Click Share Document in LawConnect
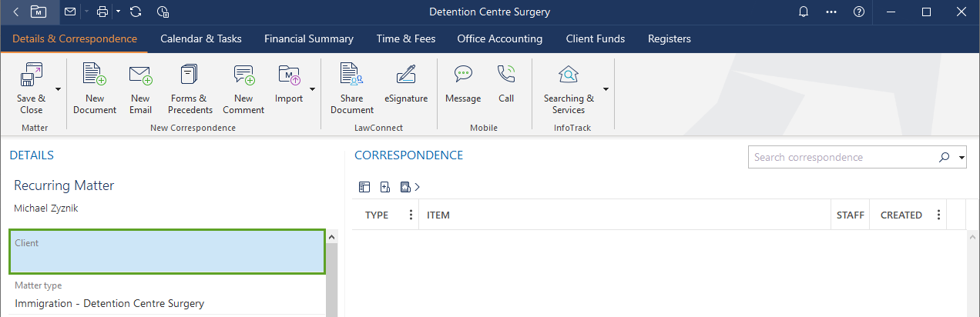The width and height of the screenshot is (980, 317). 351,75
